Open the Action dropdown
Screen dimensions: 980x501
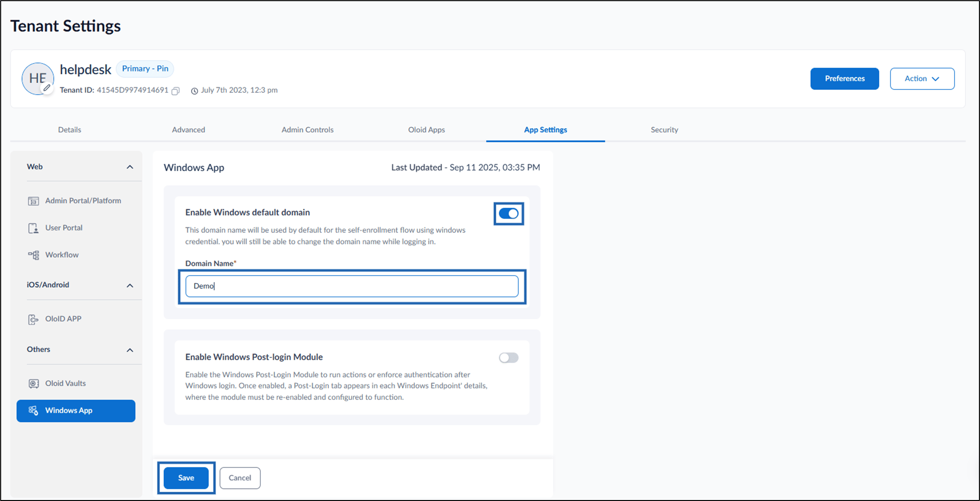(922, 79)
